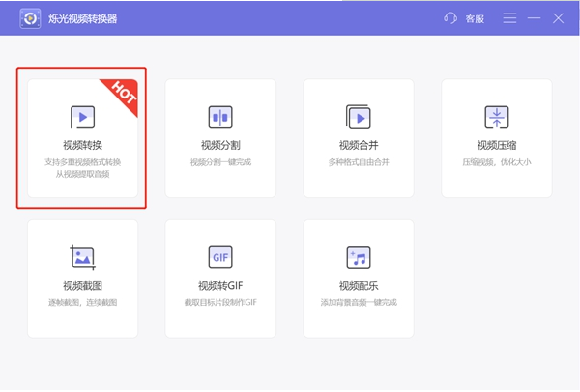
Task: Click the 视频截图 crop image icon
Action: [82, 258]
